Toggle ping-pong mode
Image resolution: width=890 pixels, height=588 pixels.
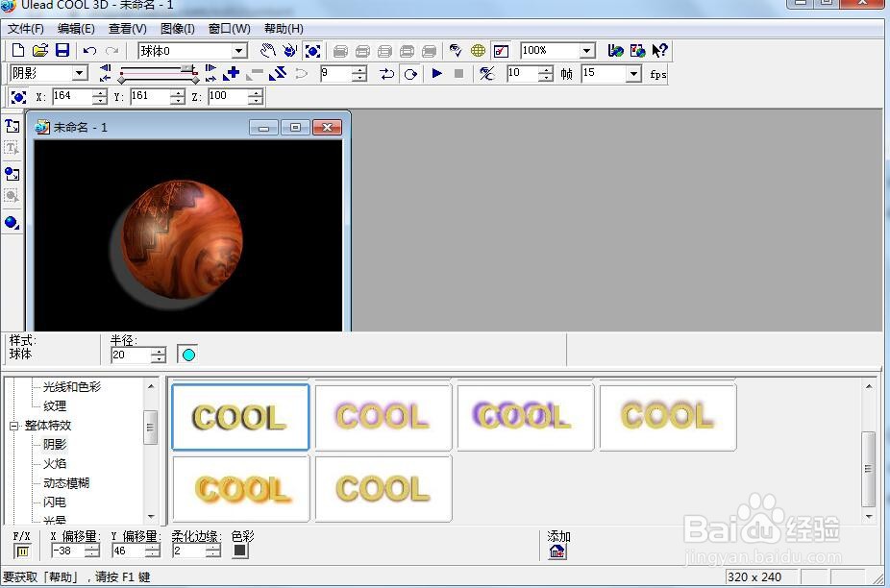(387, 74)
